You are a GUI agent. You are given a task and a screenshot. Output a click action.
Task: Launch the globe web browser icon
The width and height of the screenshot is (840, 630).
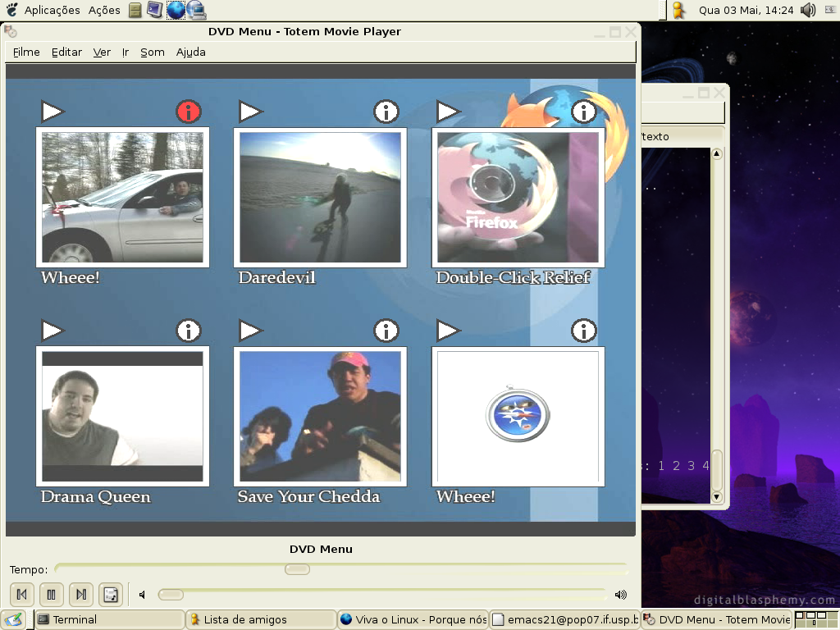176,10
